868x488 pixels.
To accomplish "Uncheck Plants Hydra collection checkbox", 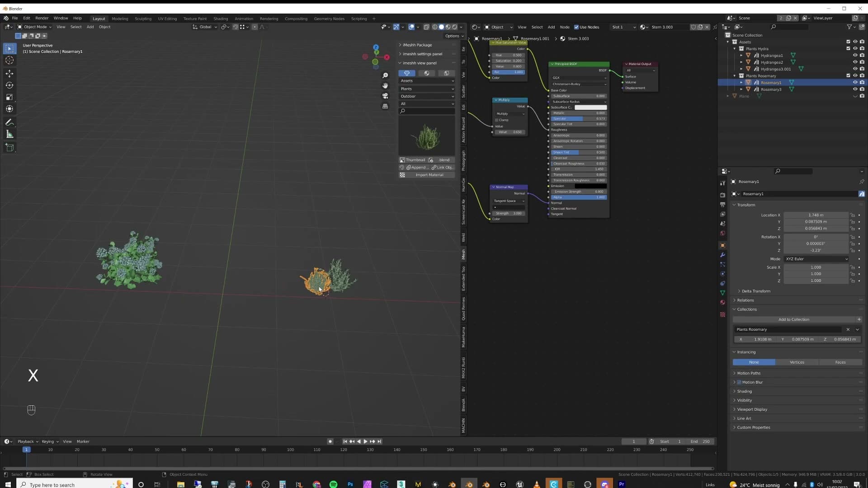I will point(848,48).
